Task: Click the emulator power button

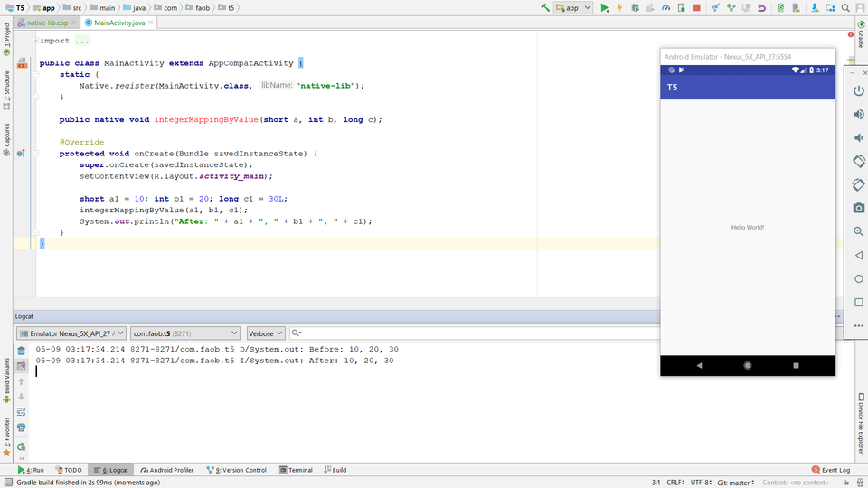Action: click(859, 90)
